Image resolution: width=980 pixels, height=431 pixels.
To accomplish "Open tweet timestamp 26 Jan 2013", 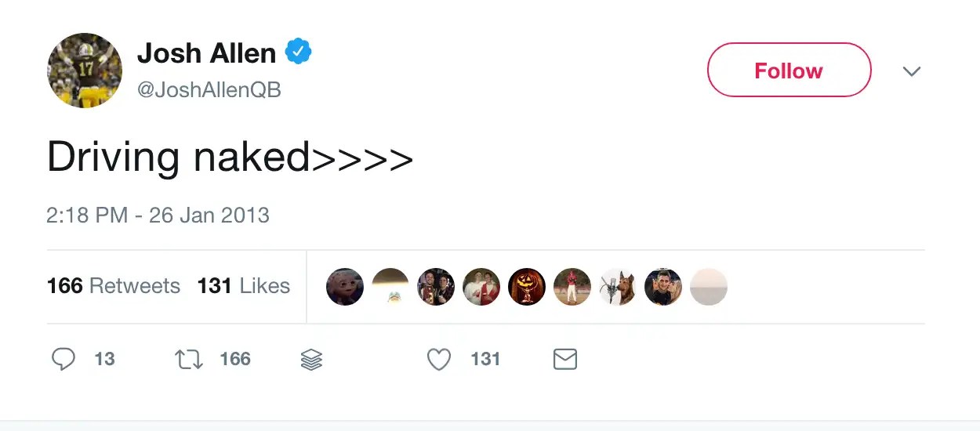I will [x=158, y=215].
